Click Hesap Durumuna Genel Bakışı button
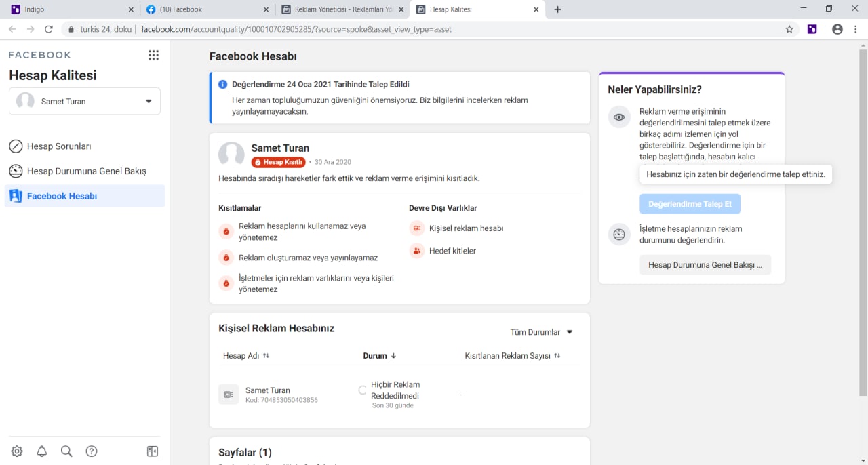Screen dimensions: 868x465 [705, 265]
